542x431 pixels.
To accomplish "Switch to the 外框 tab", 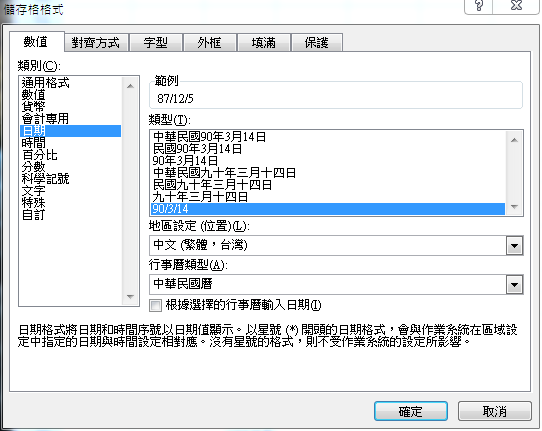I will coord(209,43).
